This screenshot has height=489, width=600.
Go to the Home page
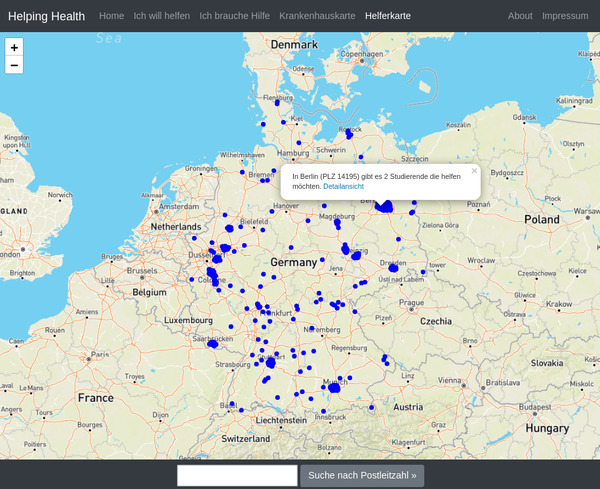(x=111, y=16)
